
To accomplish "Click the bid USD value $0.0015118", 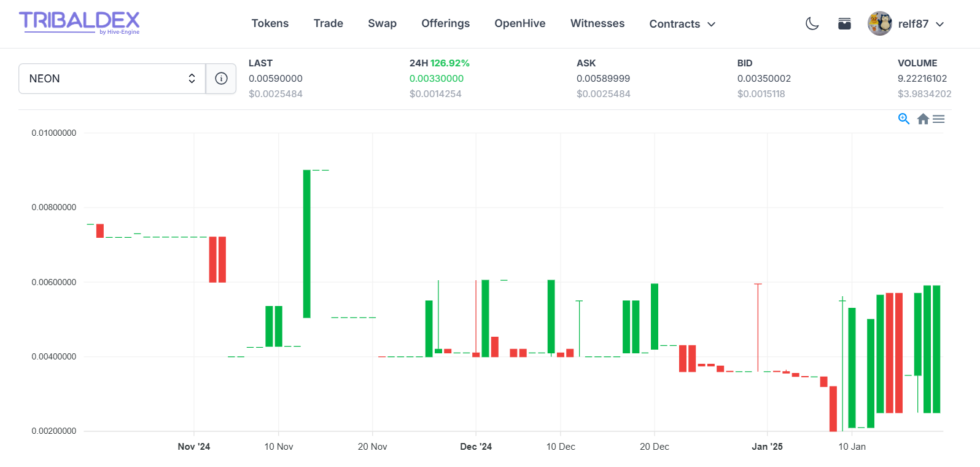I will point(761,94).
